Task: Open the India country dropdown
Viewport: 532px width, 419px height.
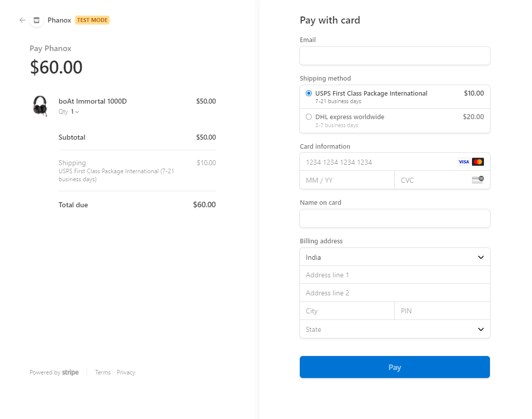Action: point(394,257)
